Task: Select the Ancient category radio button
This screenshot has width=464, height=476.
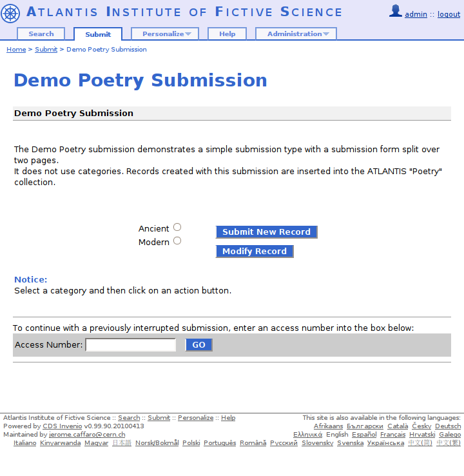Action: [177, 227]
